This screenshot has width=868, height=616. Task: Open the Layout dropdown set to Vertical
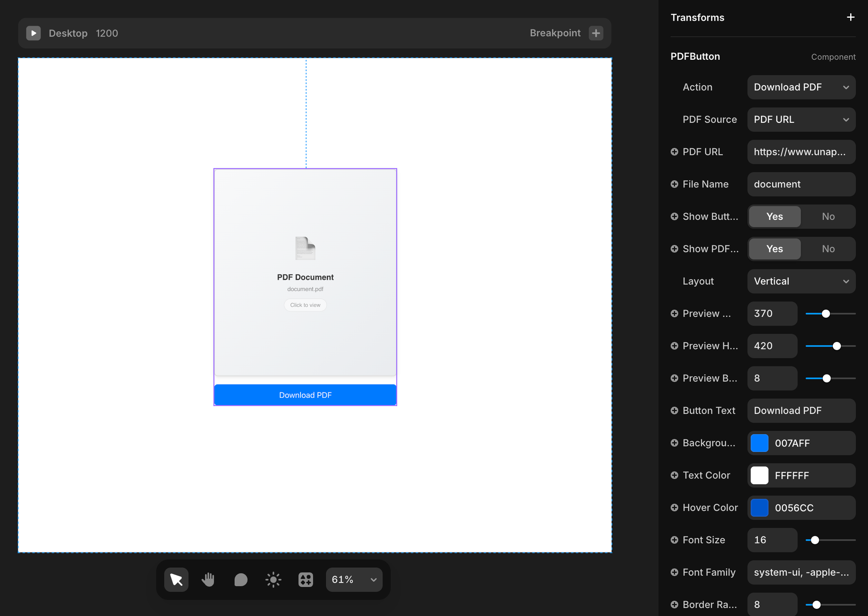801,281
